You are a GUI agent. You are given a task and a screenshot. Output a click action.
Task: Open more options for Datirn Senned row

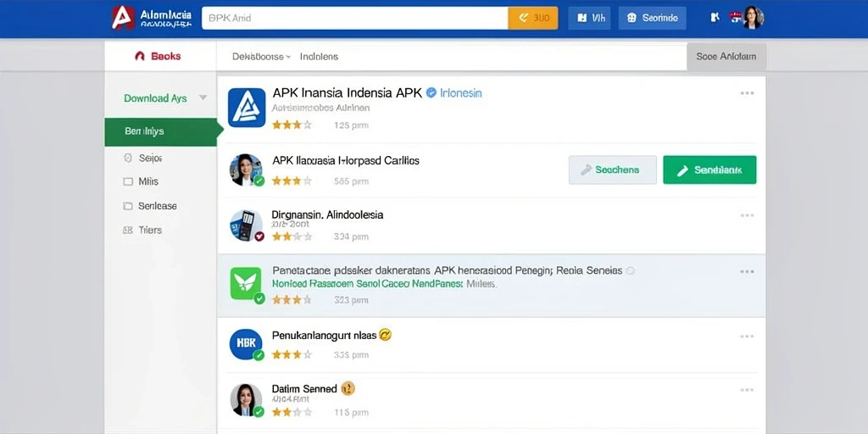pos(748,391)
